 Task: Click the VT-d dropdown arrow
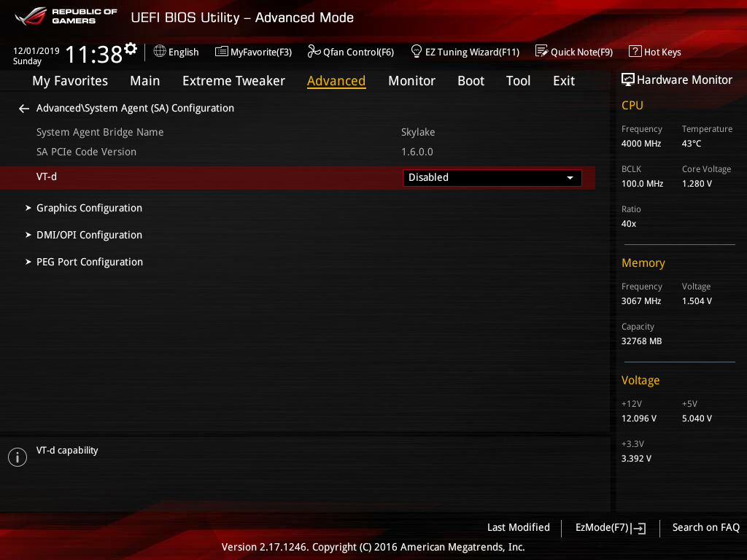pyautogui.click(x=570, y=178)
